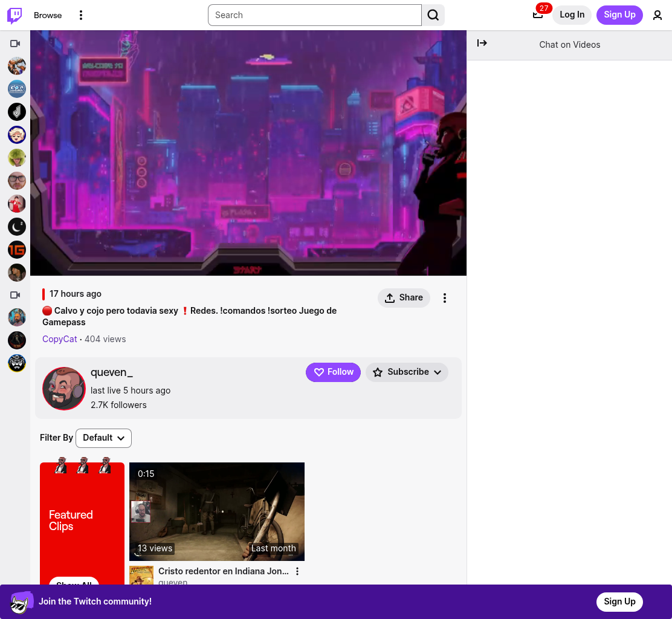Focus the Search input field

coord(315,15)
